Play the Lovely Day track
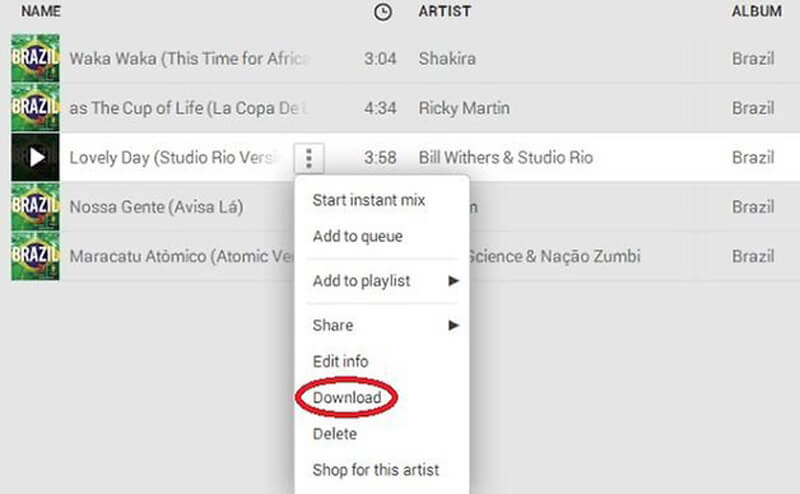 [x=36, y=157]
